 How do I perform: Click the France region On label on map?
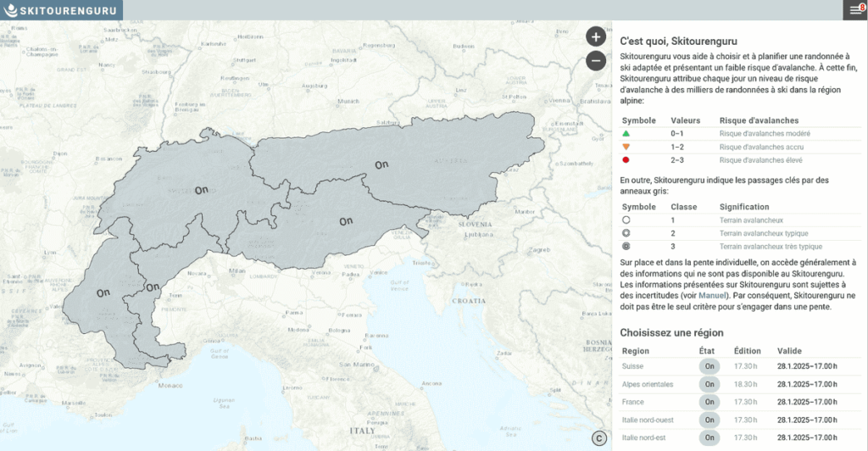[103, 292]
